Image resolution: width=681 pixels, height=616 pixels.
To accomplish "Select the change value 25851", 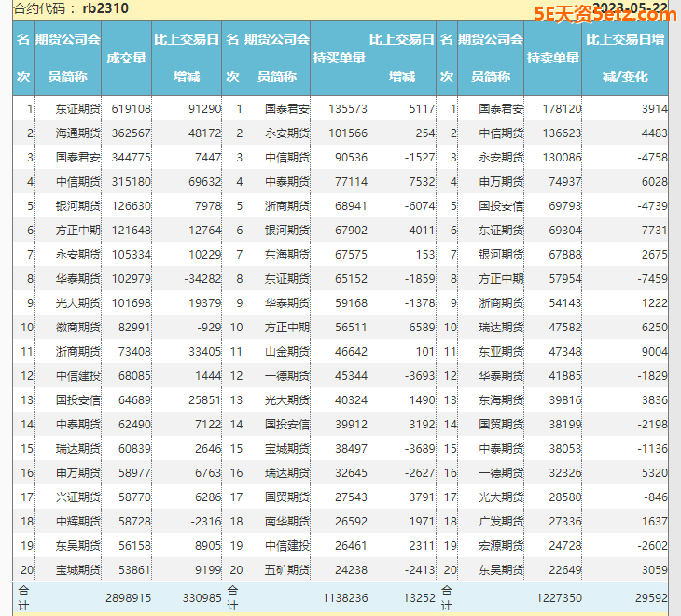I will coord(204,400).
